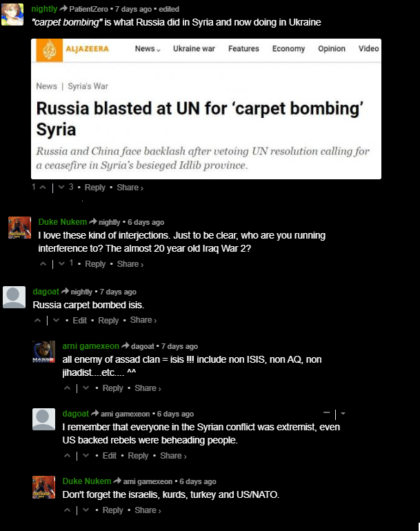
Task: Expand Share options under arni gamexeon's comment
Action: click(x=148, y=388)
